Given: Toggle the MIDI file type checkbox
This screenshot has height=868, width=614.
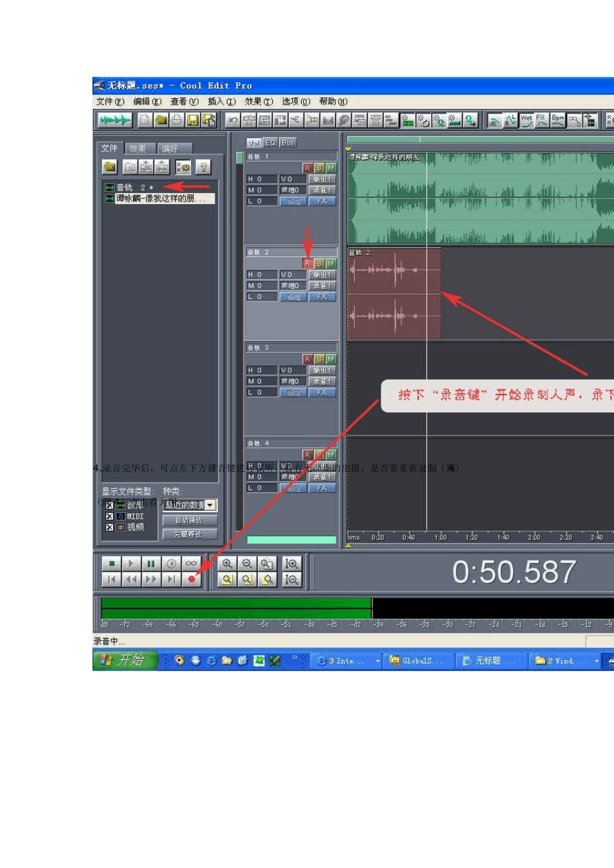Looking at the screenshot, I should (x=109, y=516).
